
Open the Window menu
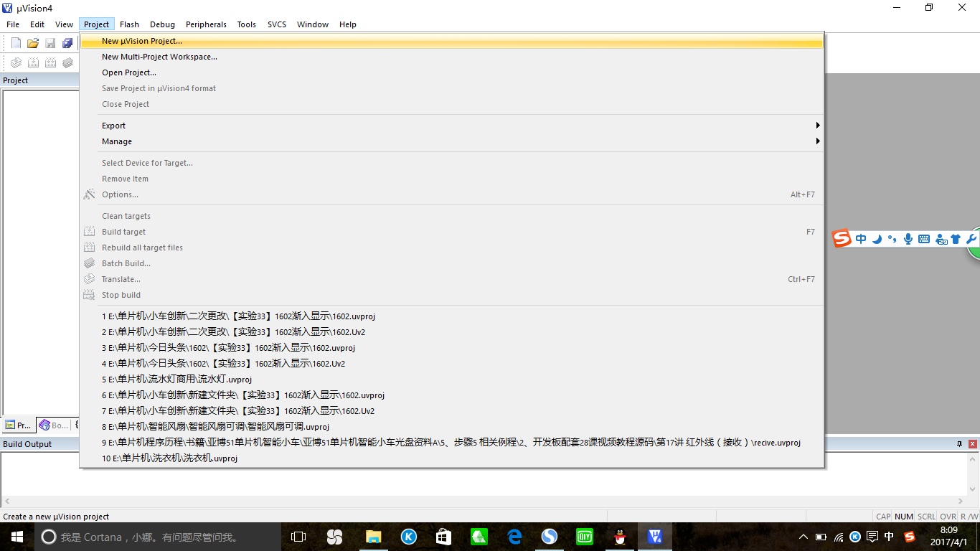[x=313, y=24]
